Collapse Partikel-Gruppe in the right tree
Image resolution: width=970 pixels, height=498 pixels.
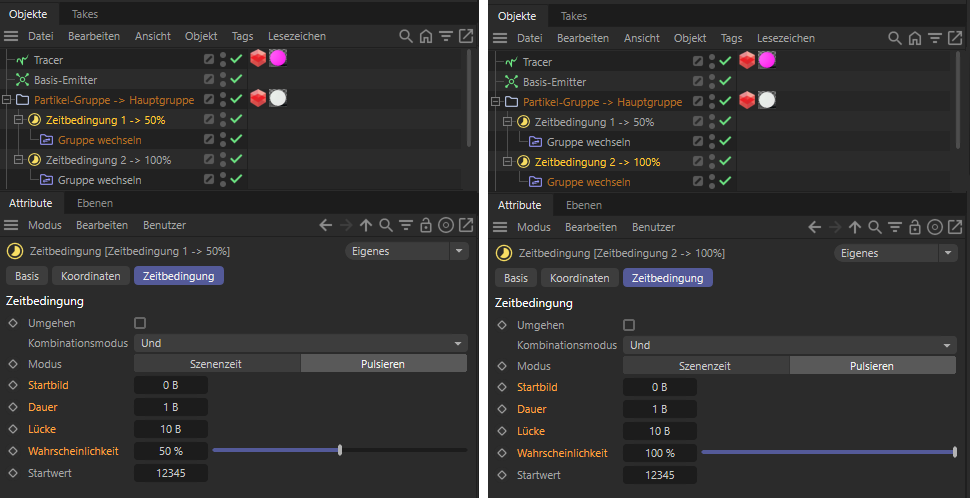(496, 101)
